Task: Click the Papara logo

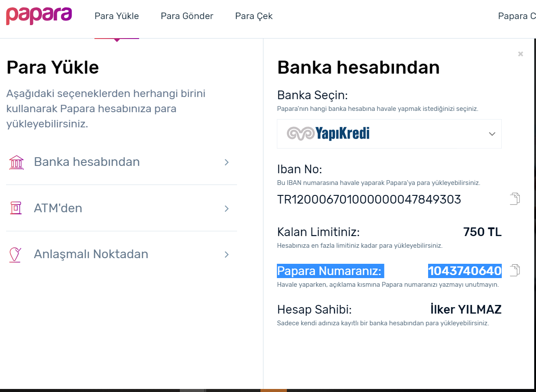Action: tap(39, 16)
